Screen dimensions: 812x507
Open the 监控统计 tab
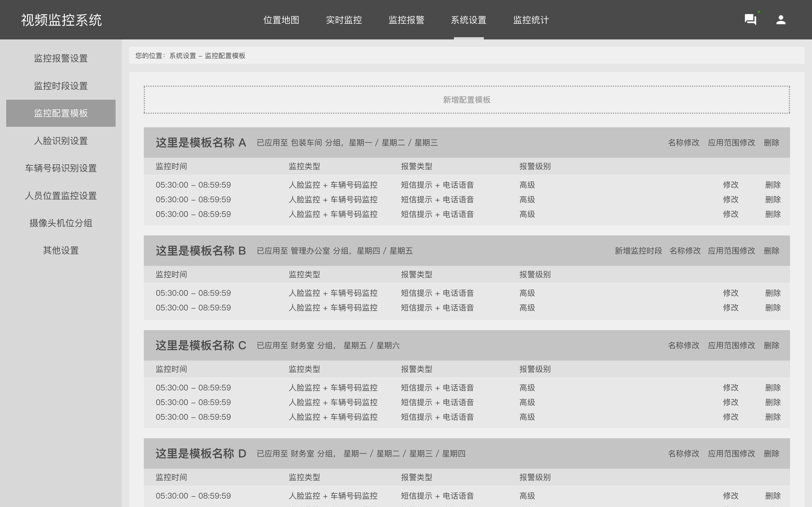(531, 20)
